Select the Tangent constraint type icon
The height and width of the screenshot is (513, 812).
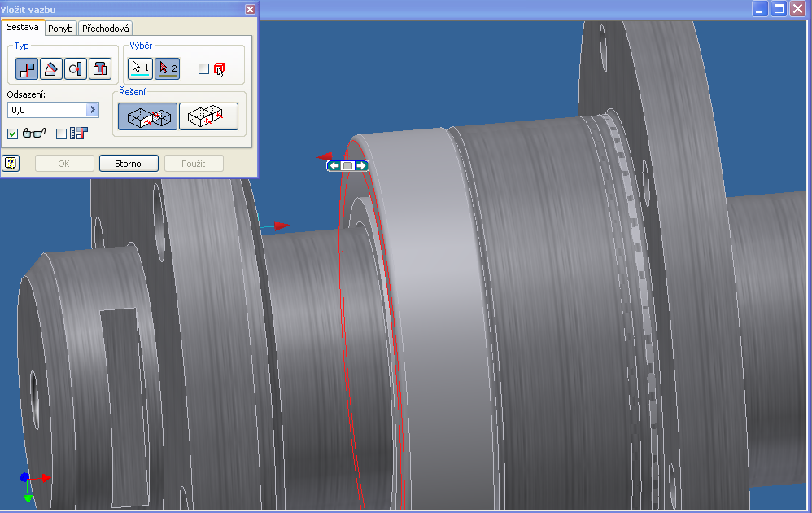point(76,69)
